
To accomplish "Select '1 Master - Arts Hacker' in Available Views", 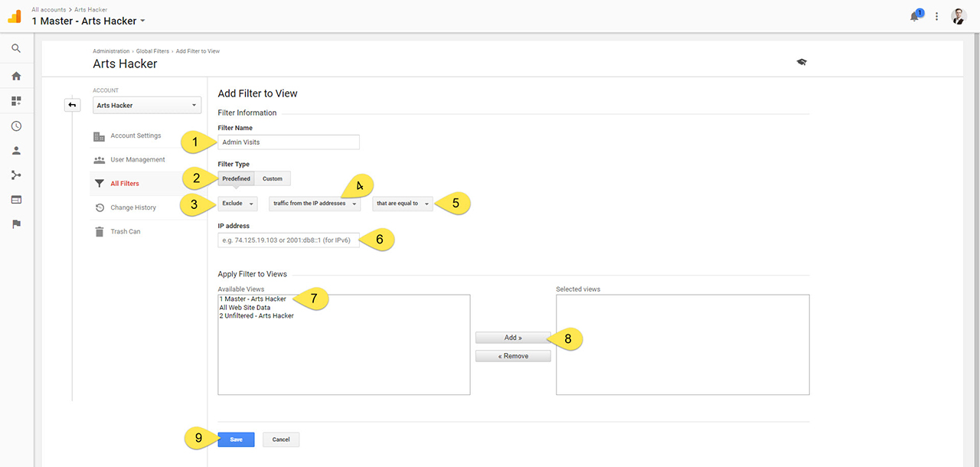I will [253, 299].
